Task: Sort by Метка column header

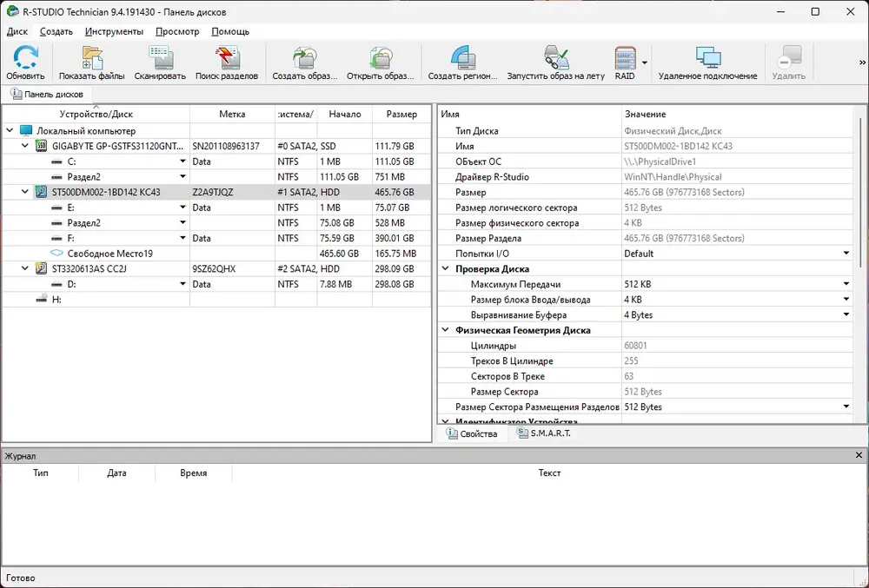Action: coord(232,114)
